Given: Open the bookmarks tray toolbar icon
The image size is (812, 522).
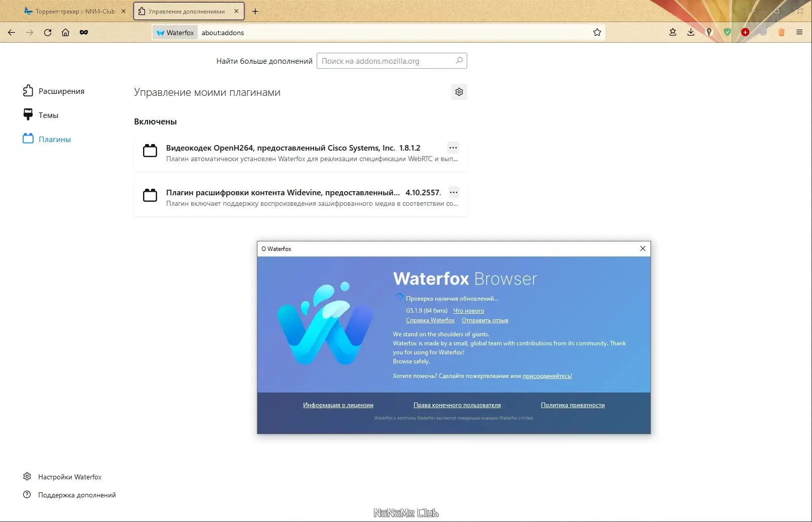Looking at the screenshot, I should click(673, 32).
